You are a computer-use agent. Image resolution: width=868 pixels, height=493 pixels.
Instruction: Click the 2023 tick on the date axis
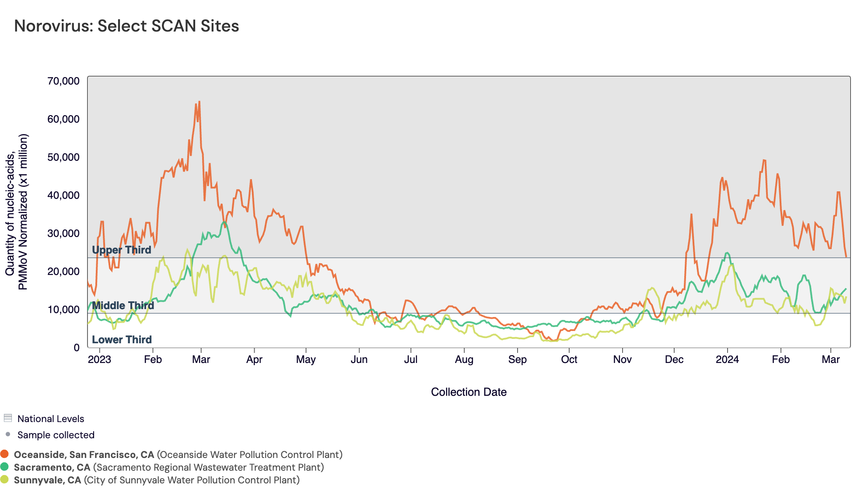point(99,359)
